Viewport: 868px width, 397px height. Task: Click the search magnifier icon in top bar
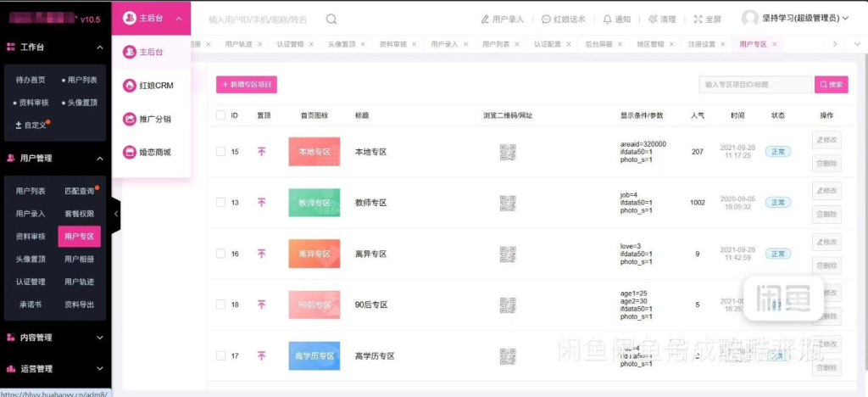[x=331, y=20]
